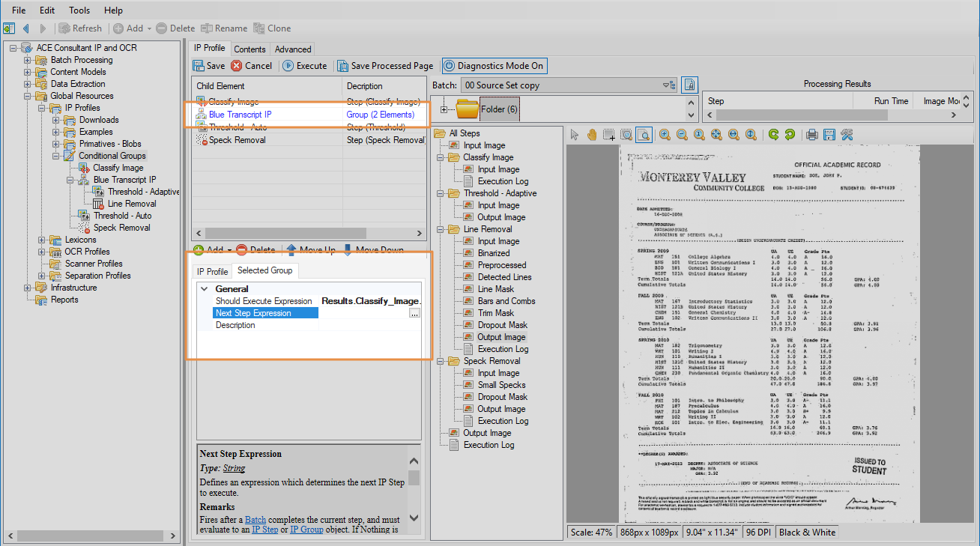Viewport: 980px width, 546px height.
Task: Switch to the Advanced tab
Action: [293, 49]
